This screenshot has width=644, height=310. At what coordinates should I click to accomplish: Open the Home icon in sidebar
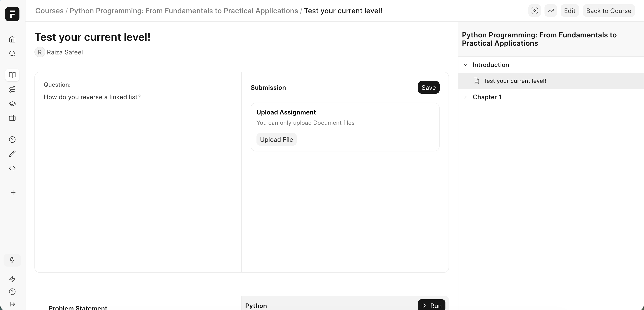coord(12,39)
